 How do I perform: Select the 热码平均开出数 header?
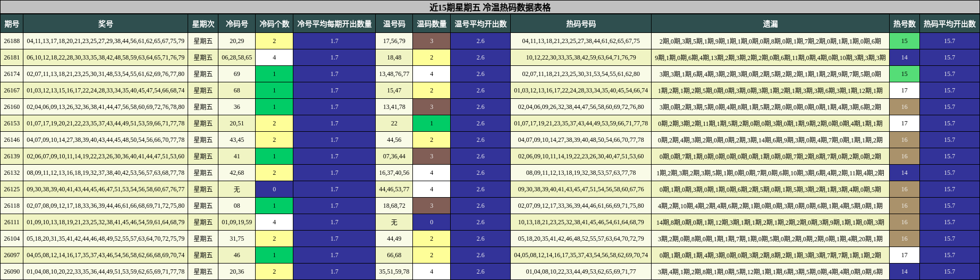950,24
